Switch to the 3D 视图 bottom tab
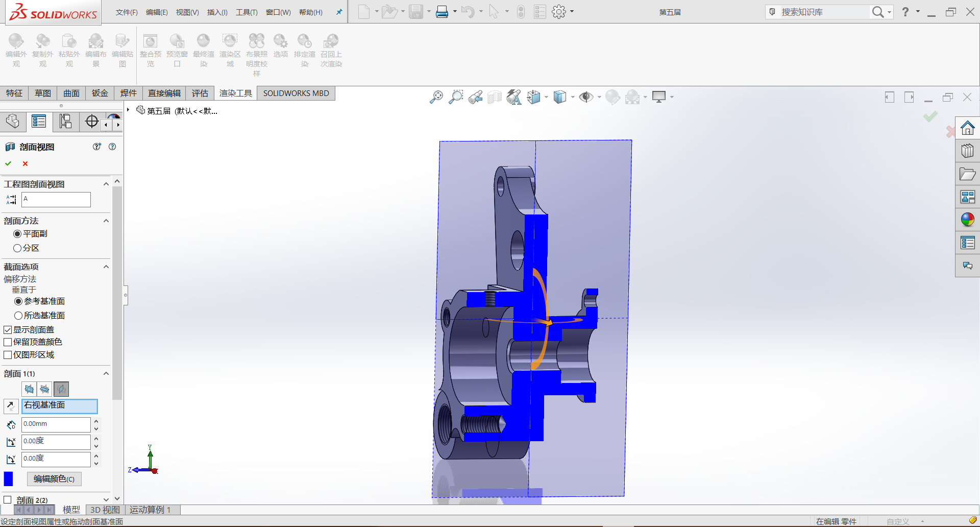The image size is (980, 527). [105, 510]
